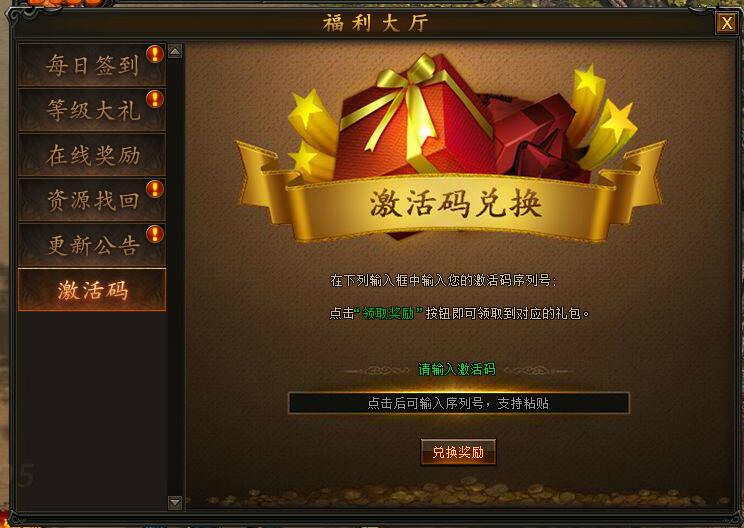
Task: Select the 等级大礼 level gift tab
Action: click(x=92, y=110)
